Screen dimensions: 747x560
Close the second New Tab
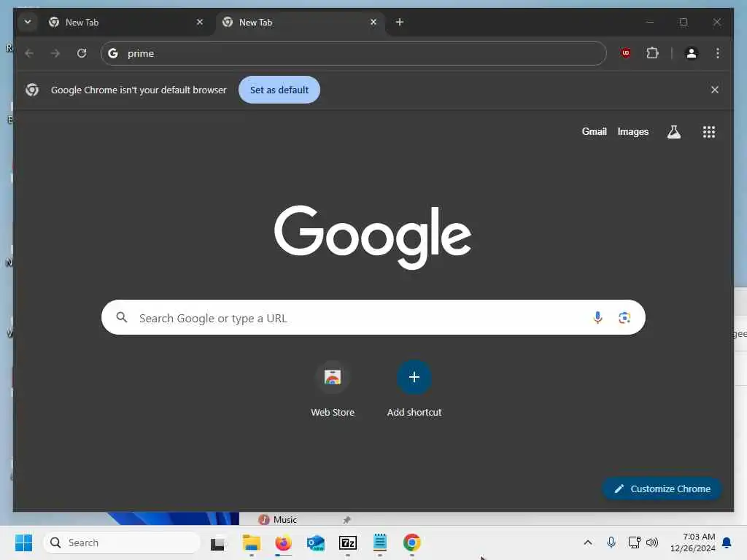coord(373,22)
